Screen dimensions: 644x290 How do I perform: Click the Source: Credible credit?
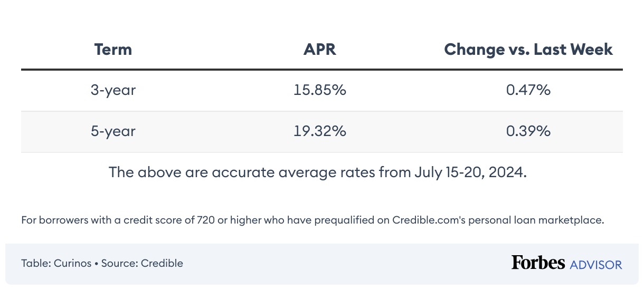[142, 263]
